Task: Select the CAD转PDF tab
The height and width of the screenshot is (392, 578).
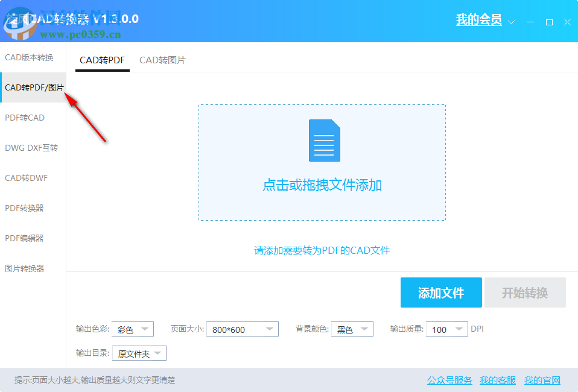Action: (102, 60)
